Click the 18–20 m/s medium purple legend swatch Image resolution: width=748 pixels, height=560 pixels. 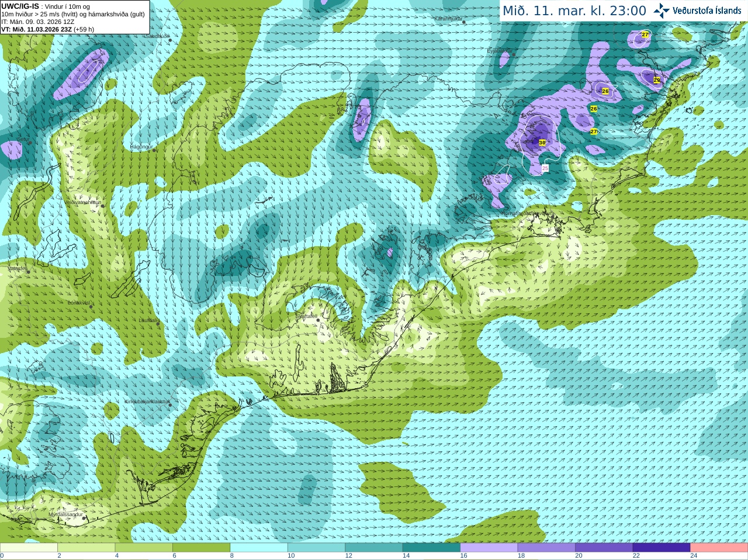[x=547, y=548]
